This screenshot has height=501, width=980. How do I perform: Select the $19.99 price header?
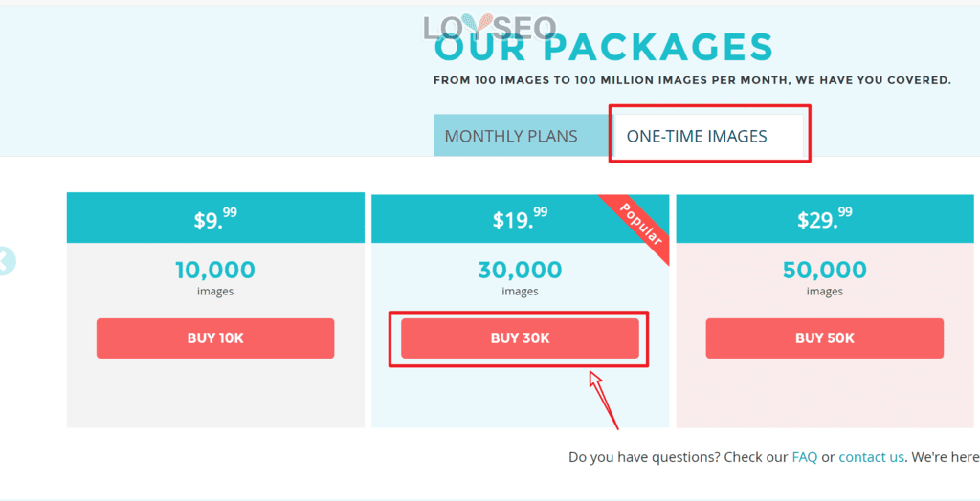520,219
